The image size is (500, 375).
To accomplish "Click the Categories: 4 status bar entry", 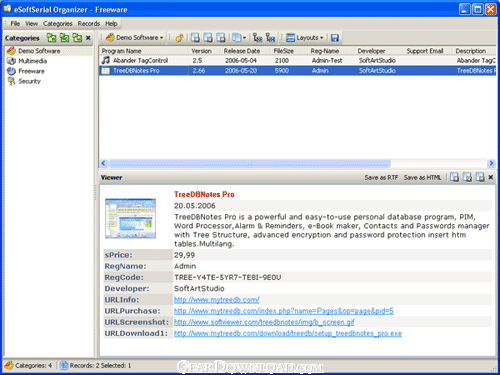I will coord(29,366).
